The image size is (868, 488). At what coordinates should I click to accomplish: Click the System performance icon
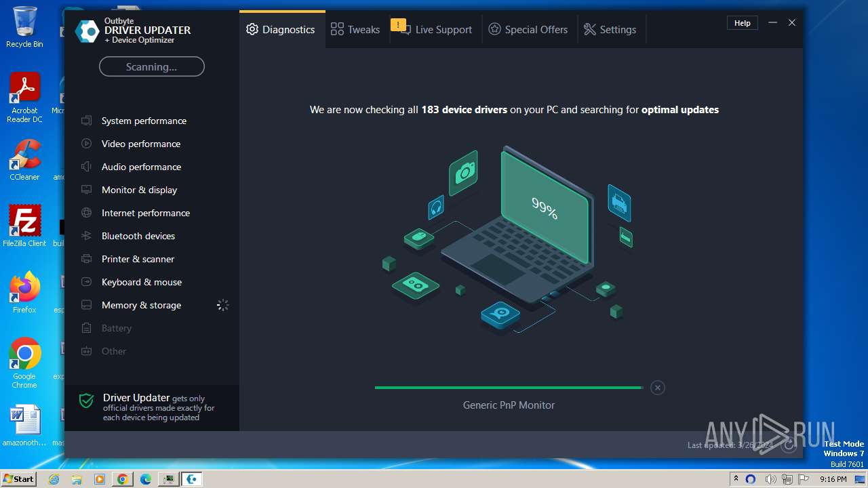pyautogui.click(x=86, y=121)
